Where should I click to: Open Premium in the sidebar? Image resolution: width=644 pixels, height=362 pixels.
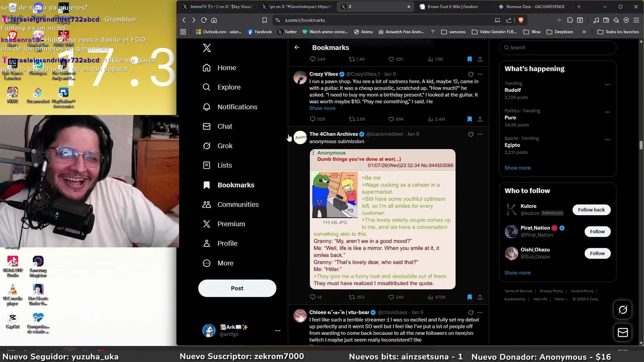[224, 224]
